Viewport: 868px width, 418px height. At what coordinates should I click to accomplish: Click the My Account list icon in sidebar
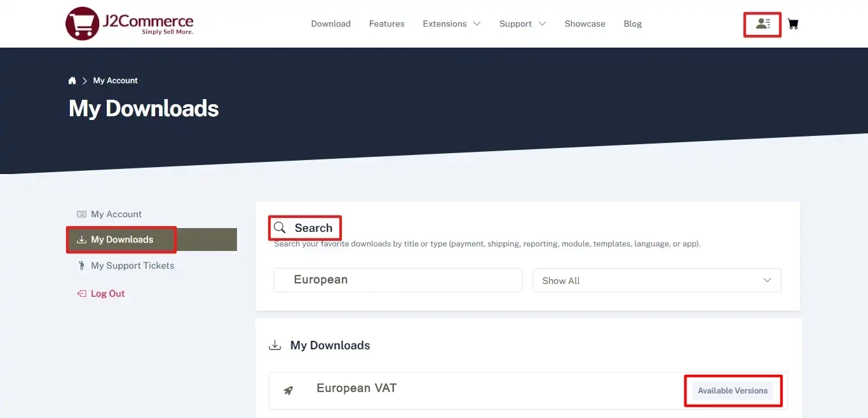[81, 214]
